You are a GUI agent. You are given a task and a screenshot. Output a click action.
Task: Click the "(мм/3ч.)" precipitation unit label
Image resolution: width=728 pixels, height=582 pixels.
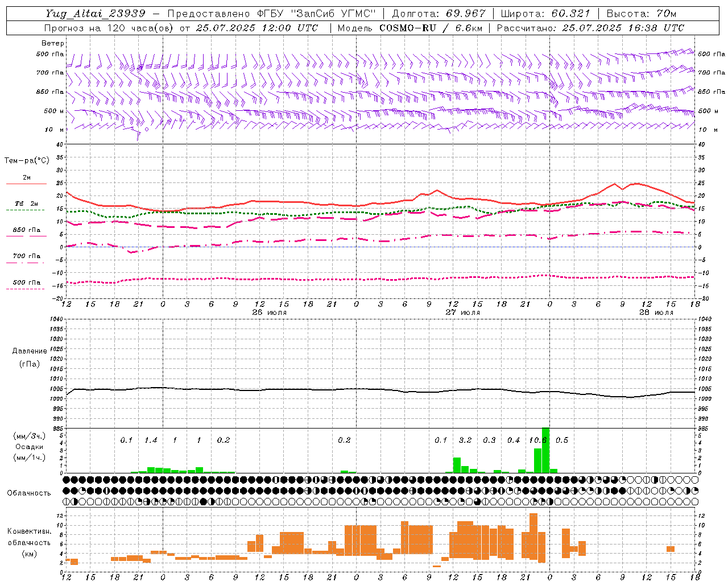tap(29, 436)
